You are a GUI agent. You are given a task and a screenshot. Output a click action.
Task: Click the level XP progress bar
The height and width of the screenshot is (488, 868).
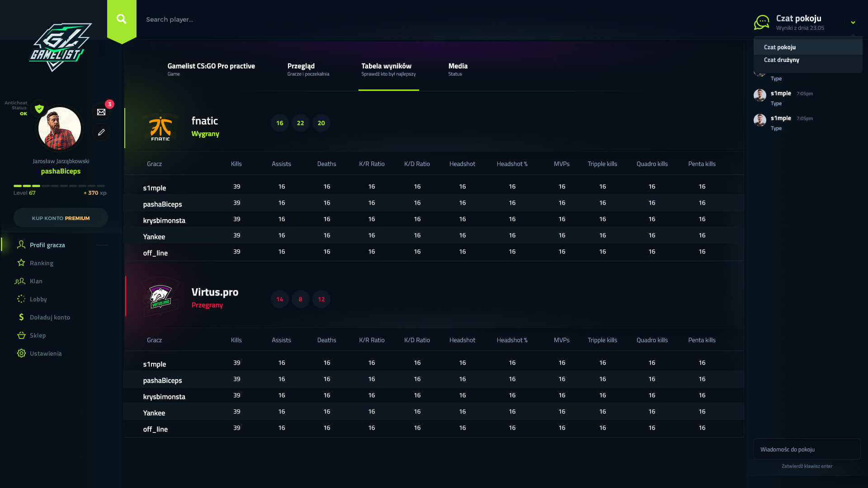[x=59, y=186]
